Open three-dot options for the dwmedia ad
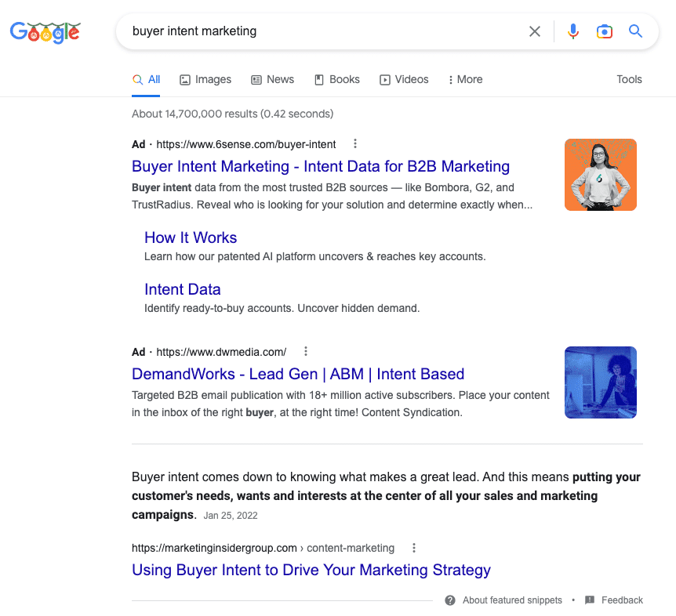Viewport: 676px width, 616px height. point(306,352)
